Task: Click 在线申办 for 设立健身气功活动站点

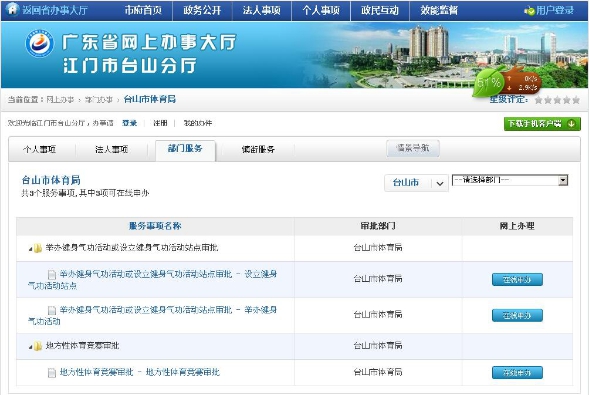Action: click(x=517, y=280)
